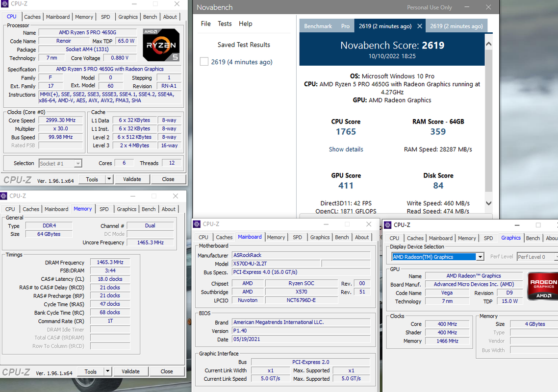The width and height of the screenshot is (558, 392).
Task: Click Tools button in Memory CPU-Z window
Action: 90,371
